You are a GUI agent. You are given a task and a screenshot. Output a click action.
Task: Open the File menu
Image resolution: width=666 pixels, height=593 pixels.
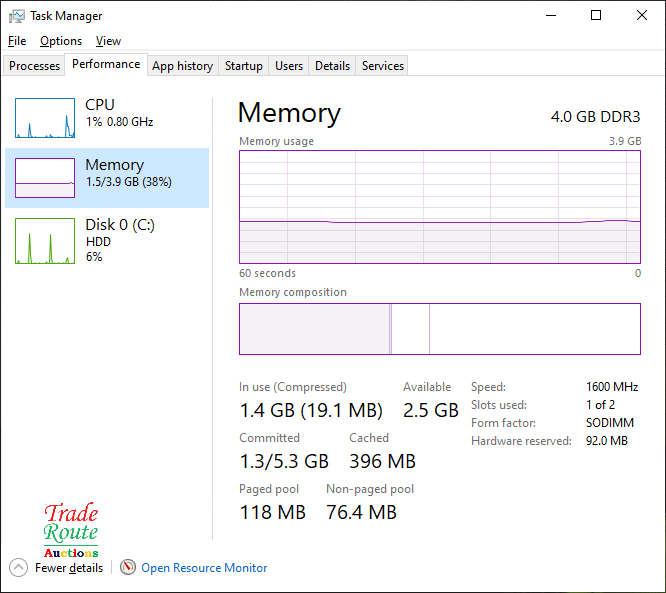[x=17, y=41]
